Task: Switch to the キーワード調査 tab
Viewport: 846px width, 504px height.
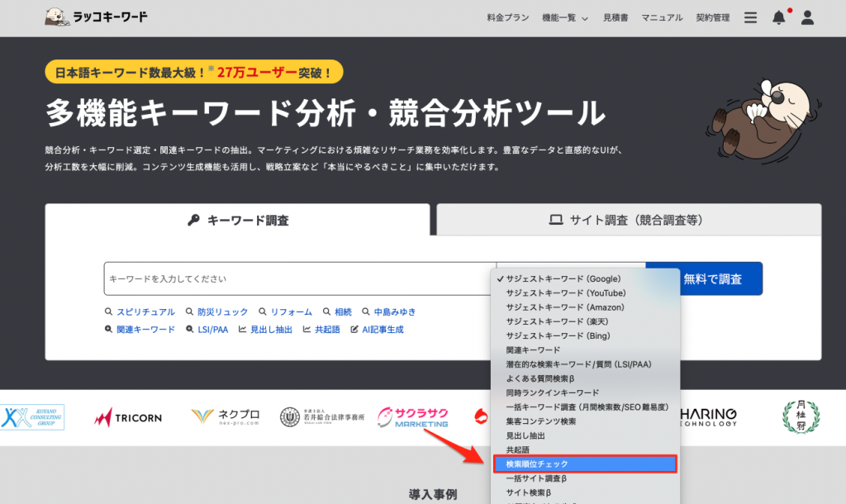Action: point(238,220)
